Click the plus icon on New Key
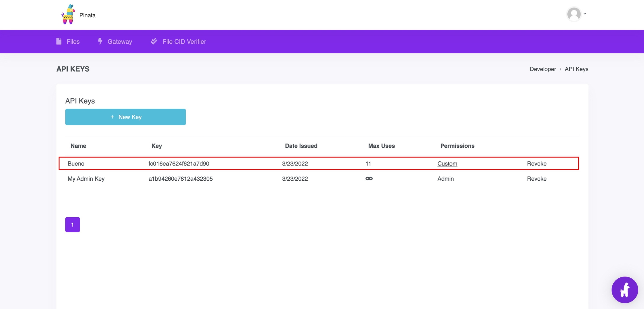 click(x=112, y=117)
